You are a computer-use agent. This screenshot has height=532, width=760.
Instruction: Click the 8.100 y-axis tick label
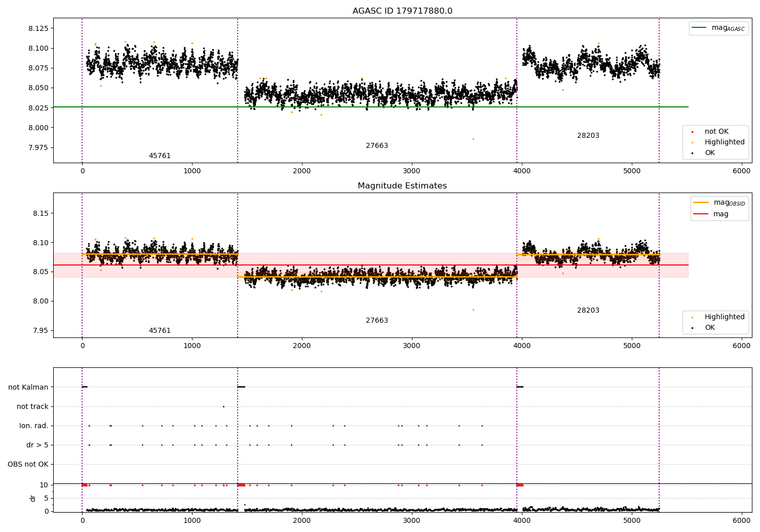click(39, 48)
